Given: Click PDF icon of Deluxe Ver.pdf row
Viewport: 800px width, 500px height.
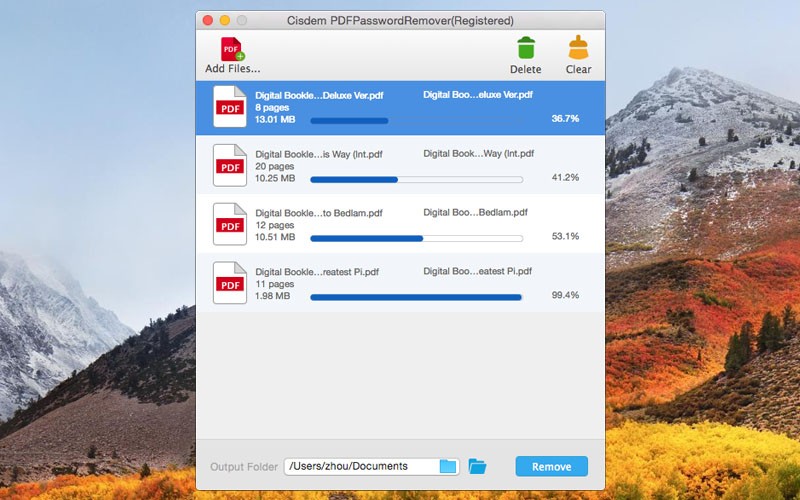Looking at the screenshot, I should click(x=230, y=106).
